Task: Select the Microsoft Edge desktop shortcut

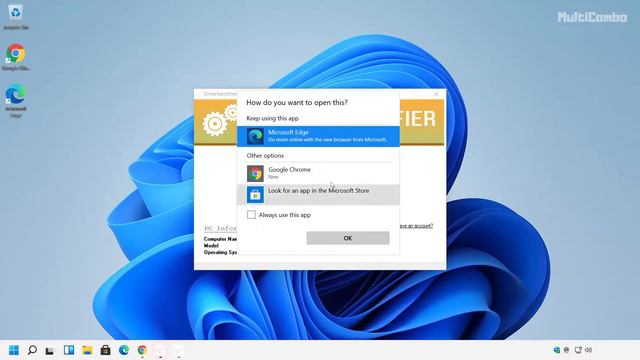Action: pos(16,101)
